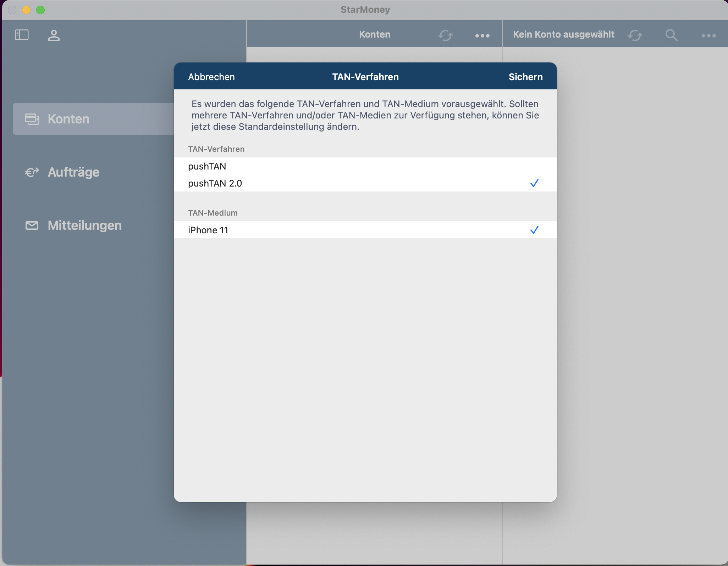Open the user profile icon

tap(54, 35)
